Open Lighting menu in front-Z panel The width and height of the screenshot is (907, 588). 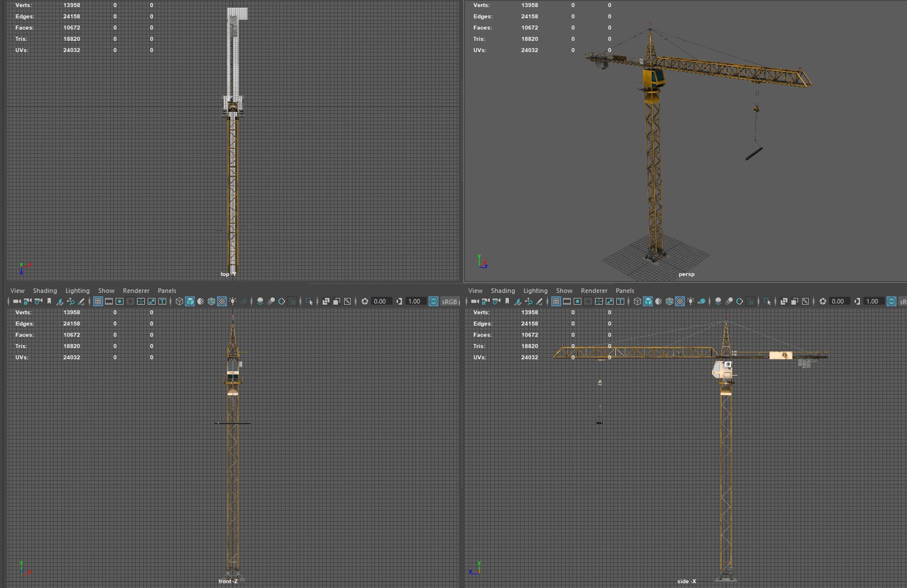click(77, 291)
